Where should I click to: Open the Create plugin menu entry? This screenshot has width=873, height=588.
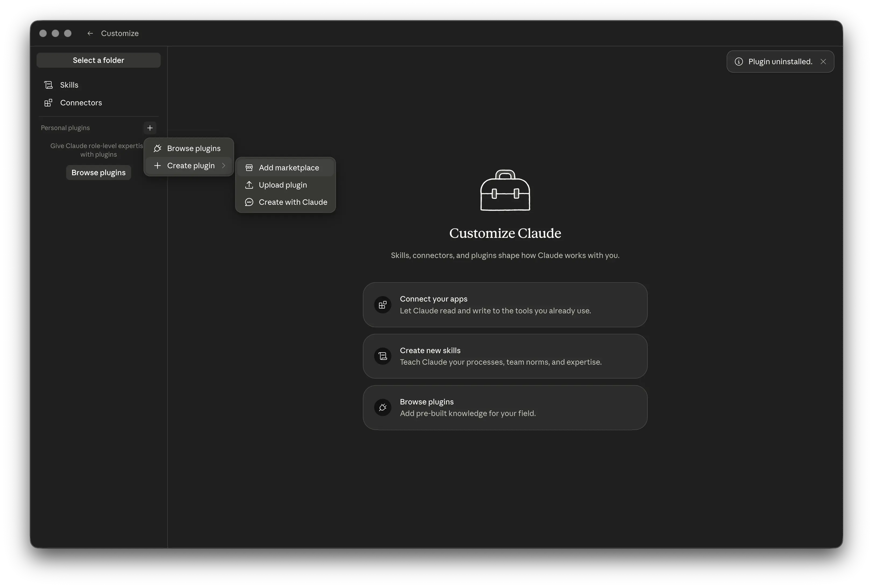coord(189,166)
